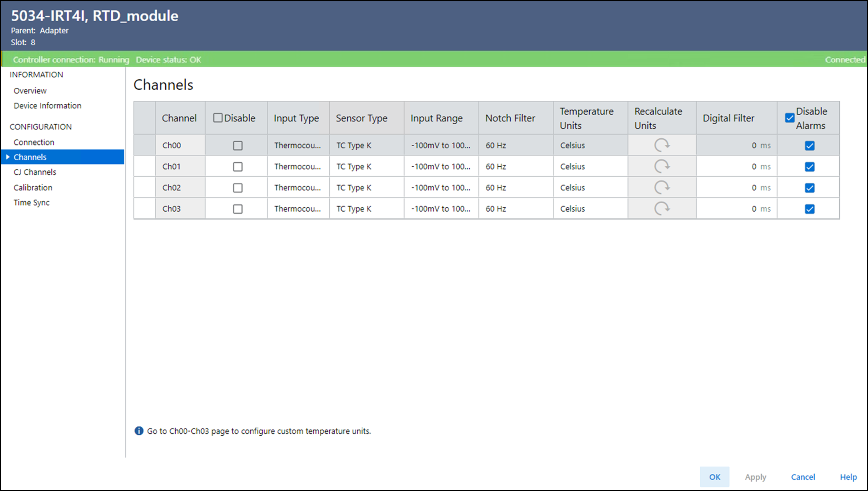This screenshot has width=868, height=491.
Task: Click the blue info icon near footnote
Action: pos(139,431)
